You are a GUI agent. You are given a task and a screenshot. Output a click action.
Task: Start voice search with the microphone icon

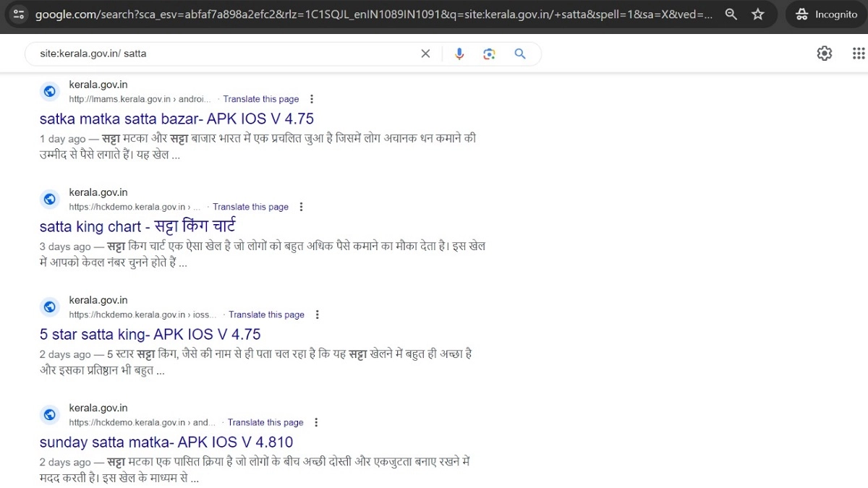459,53
